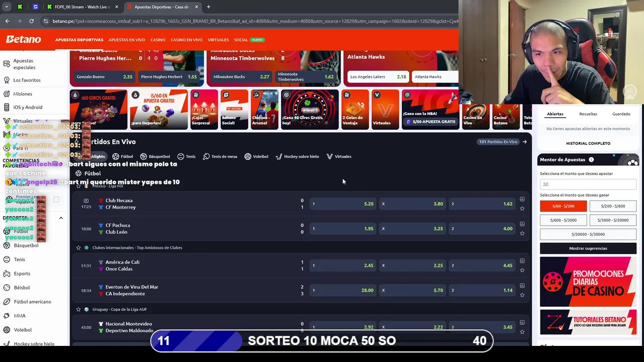Switch to FOPE_06 Stream browser tab
Image resolution: width=644 pixels, height=362 pixels.
point(82,7)
